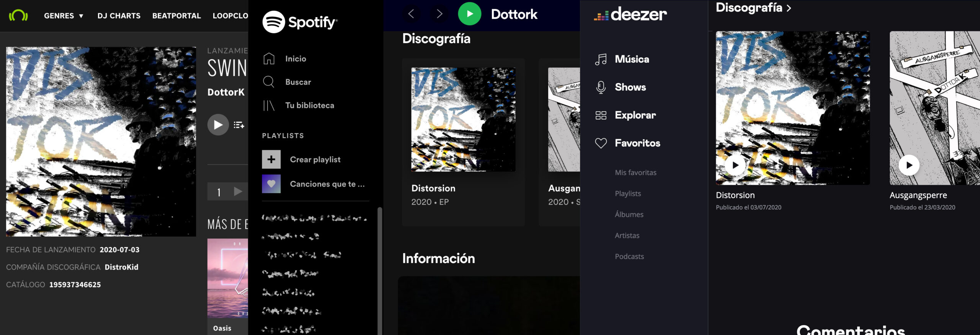Click Crear playlist label in Spotify
Screen dimensions: 980x335
click(315, 159)
